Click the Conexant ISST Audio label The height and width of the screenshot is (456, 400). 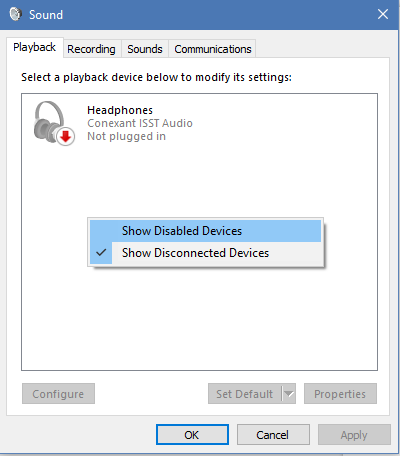(x=140, y=123)
